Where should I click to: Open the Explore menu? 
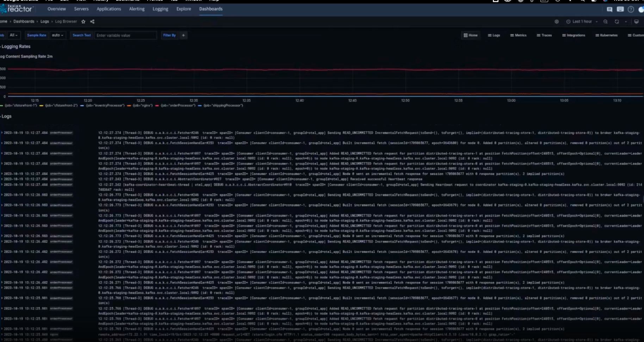pos(184,9)
